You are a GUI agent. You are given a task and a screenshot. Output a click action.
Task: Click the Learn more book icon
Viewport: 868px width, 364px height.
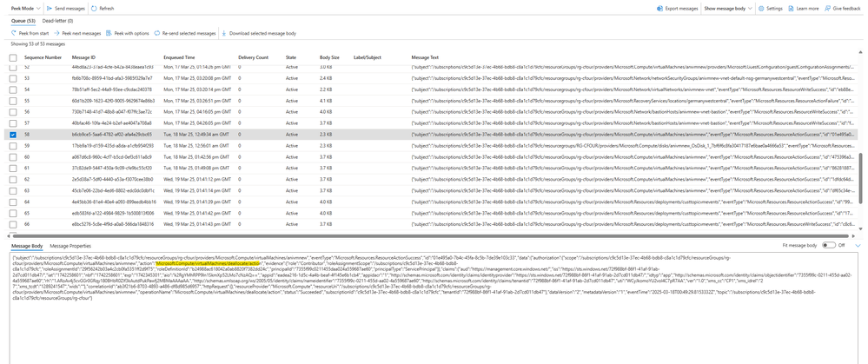[x=792, y=9]
